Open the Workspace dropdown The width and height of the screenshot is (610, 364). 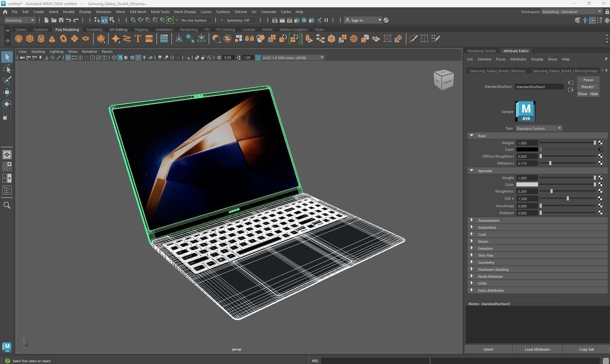572,12
